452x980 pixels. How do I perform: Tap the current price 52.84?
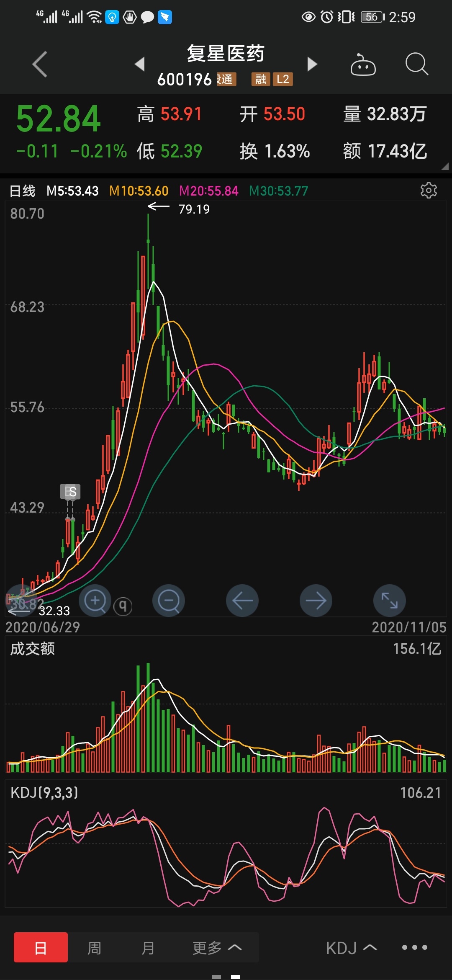click(x=58, y=119)
